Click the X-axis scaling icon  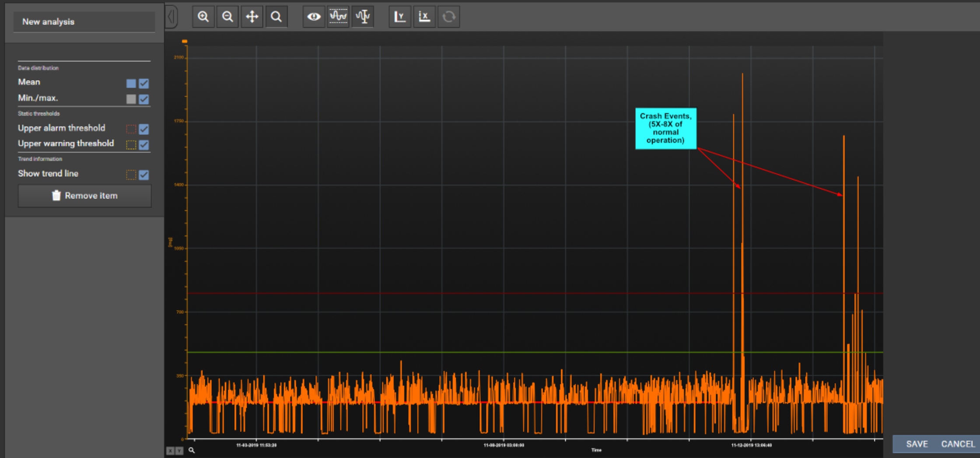tap(424, 17)
